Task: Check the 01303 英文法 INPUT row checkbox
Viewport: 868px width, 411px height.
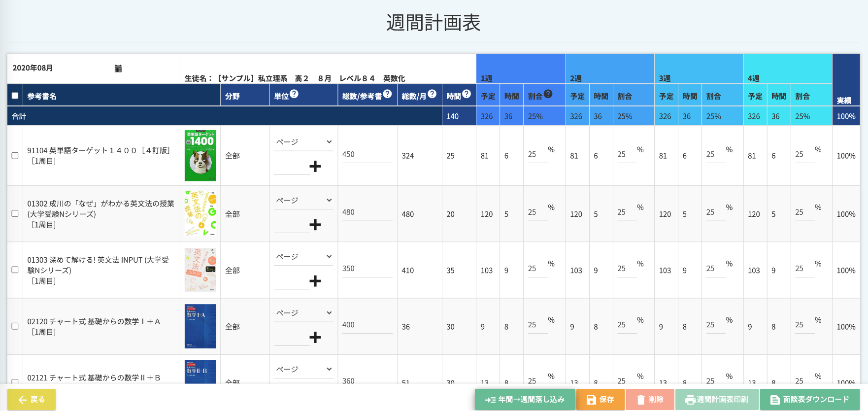Action: coord(15,270)
